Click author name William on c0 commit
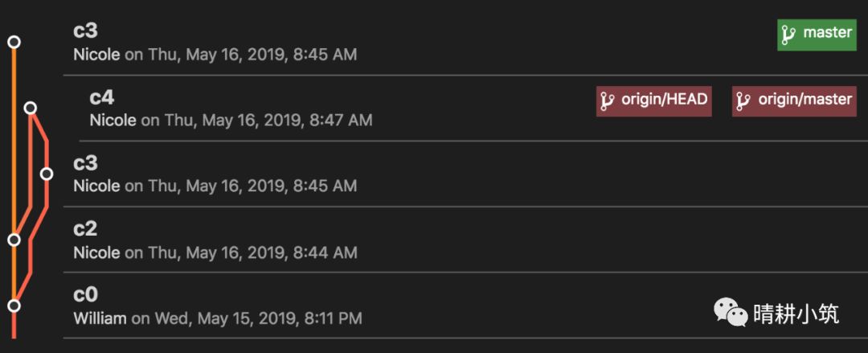Image resolution: width=868 pixels, height=353 pixels. [x=100, y=318]
